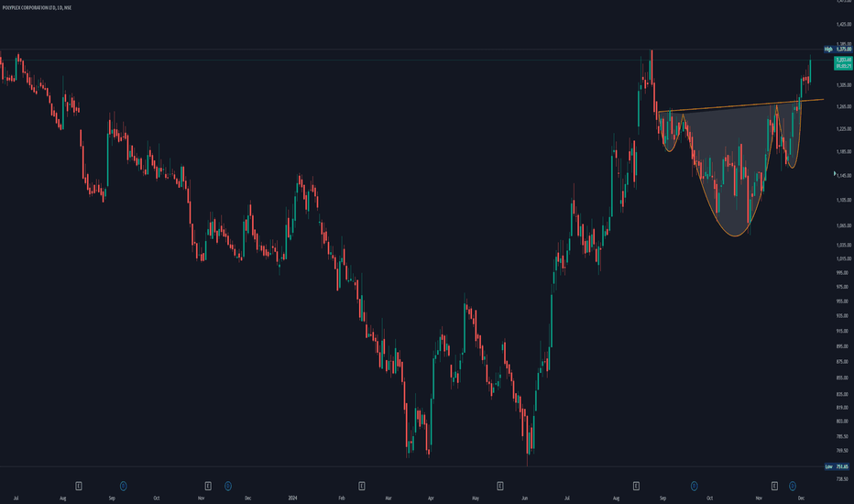This screenshot has height=504, width=854.
Task: Click the 2024 label on the time axis
Action: 292,498
